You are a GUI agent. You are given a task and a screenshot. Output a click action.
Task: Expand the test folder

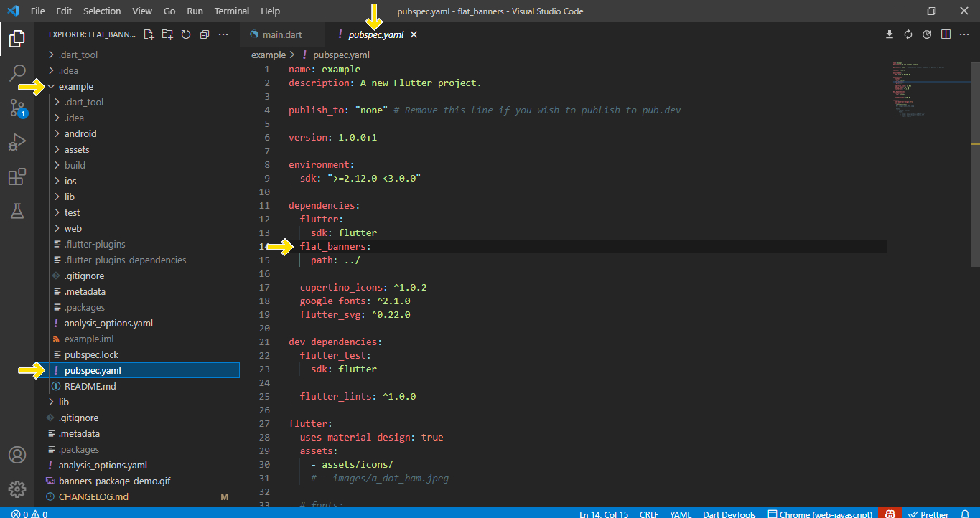73,212
